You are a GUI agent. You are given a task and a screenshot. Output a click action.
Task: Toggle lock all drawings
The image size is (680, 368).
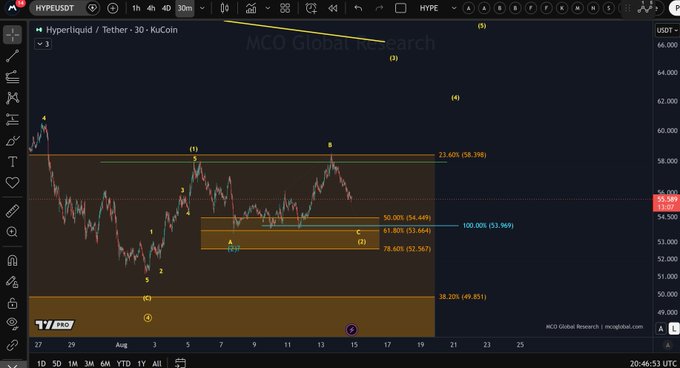click(x=13, y=303)
